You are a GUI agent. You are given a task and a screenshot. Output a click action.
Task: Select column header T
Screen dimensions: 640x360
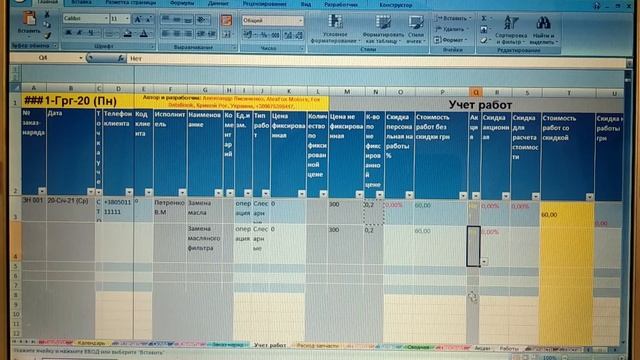pyautogui.click(x=569, y=93)
